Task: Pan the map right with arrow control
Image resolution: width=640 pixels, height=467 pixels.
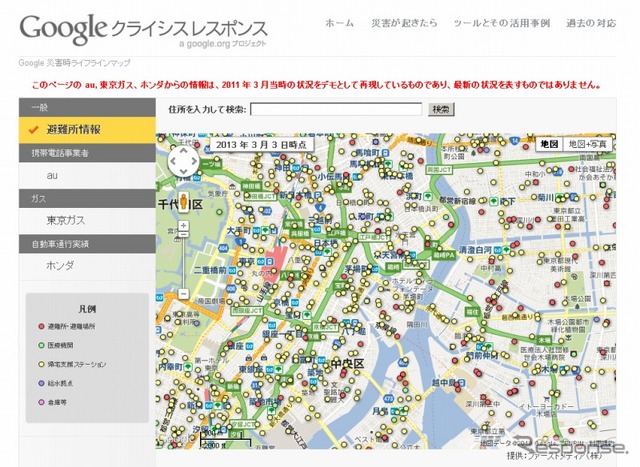Action: [x=193, y=161]
